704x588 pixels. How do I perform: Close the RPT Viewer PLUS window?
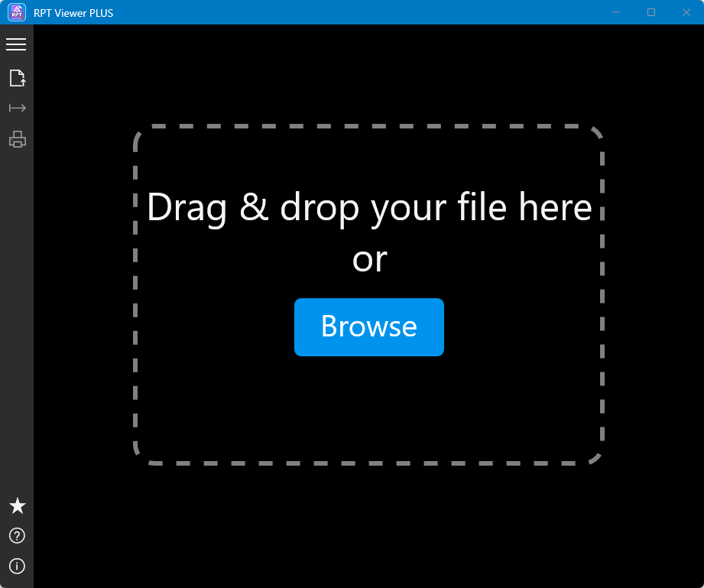coord(686,12)
